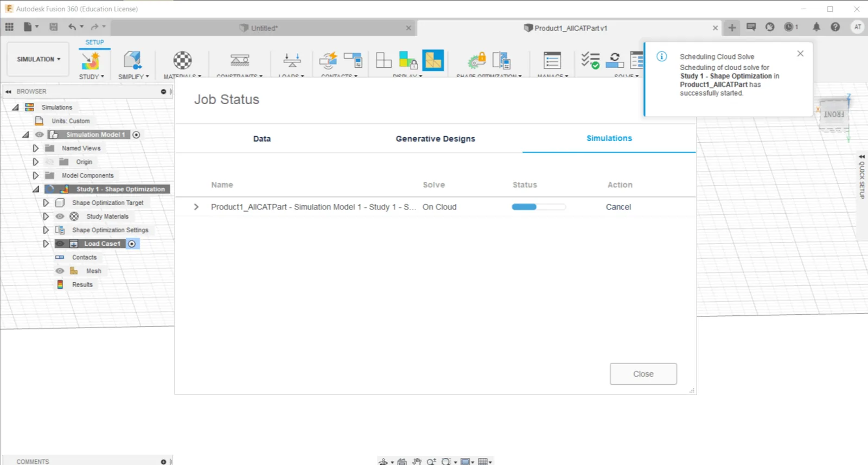The width and height of the screenshot is (868, 465).
Task: Collapse the Simulation Model 1 node
Action: pyautogui.click(x=25, y=135)
